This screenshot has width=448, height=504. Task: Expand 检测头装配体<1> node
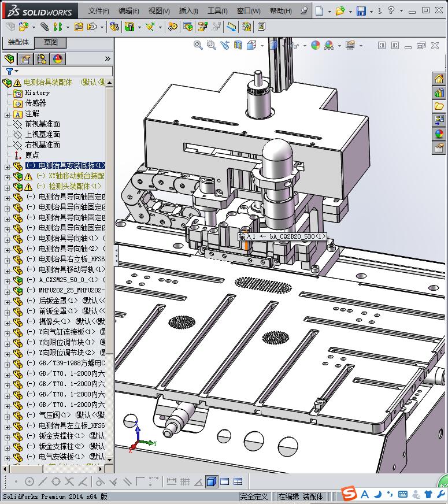click(7, 187)
